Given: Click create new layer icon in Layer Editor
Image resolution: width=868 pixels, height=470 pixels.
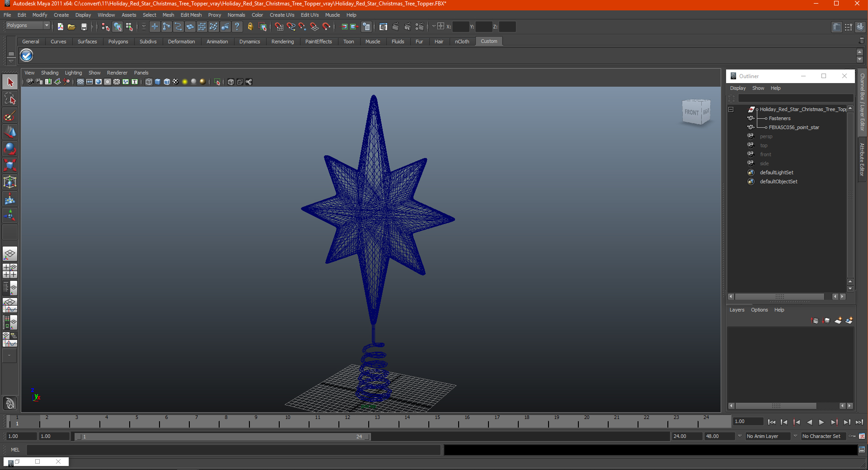Looking at the screenshot, I should point(838,321).
